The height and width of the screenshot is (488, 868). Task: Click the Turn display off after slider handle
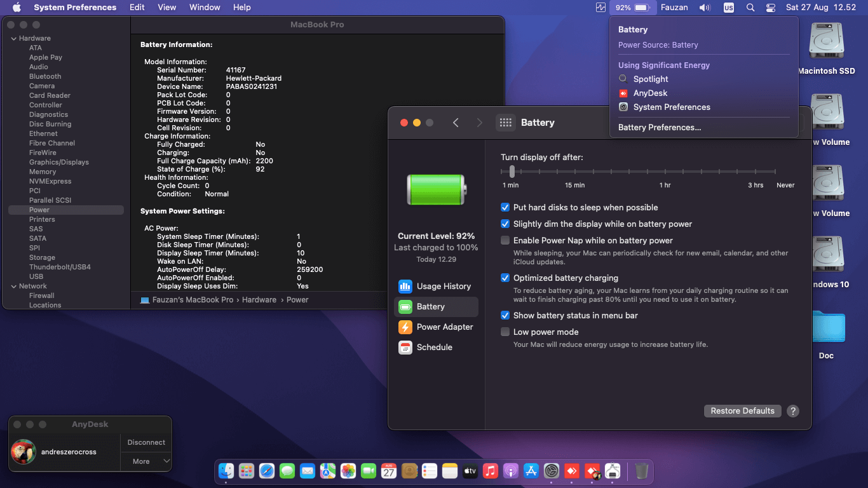[512, 171]
